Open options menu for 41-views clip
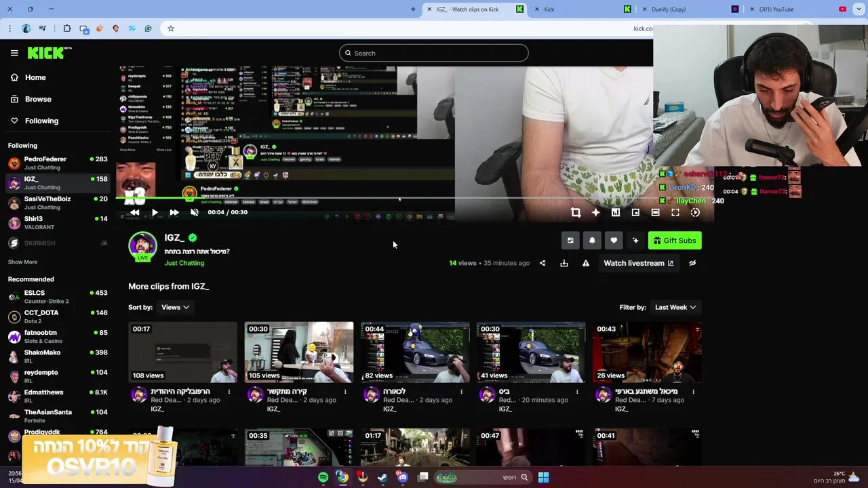 pos(577,391)
